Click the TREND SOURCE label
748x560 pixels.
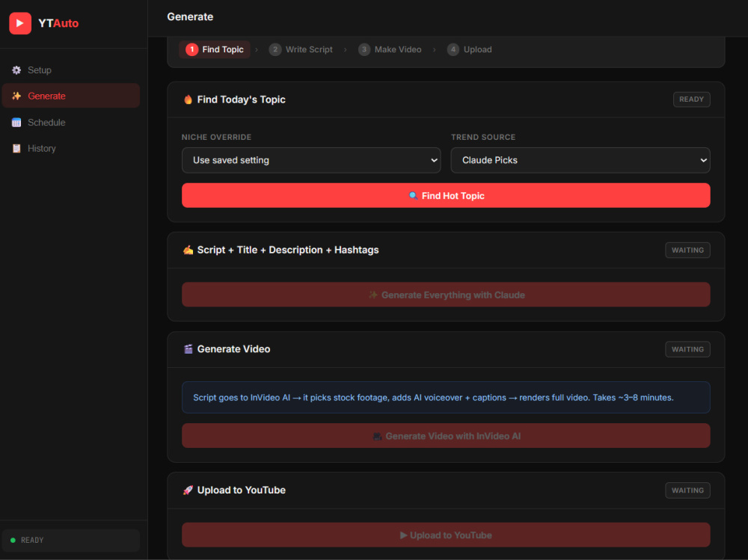coord(483,137)
